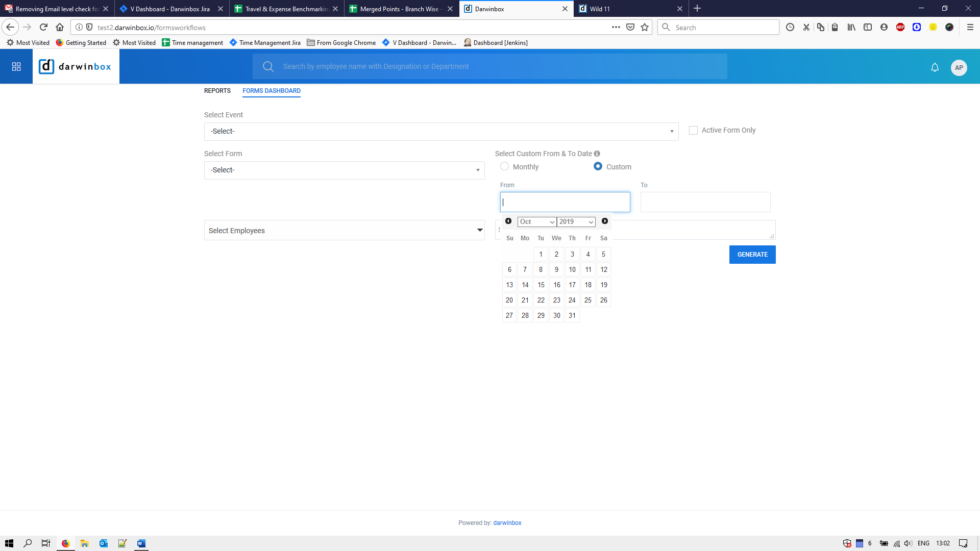Open Word from the Windows taskbar

[141, 543]
